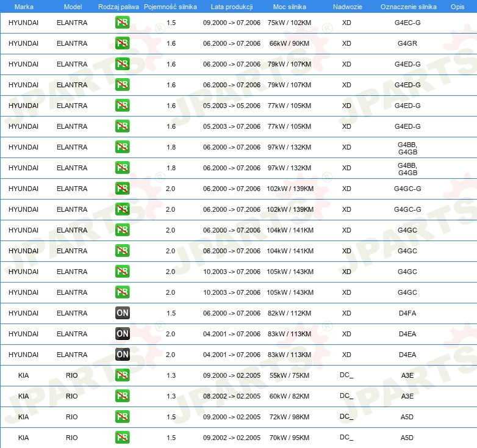Image resolution: width=477 pixels, height=448 pixels.
Task: Click the Model column header
Action: (x=73, y=6)
